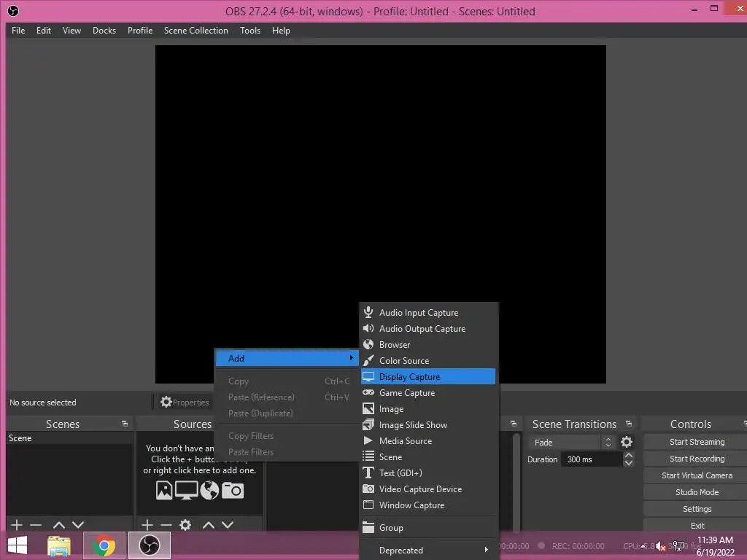
Task: Click Start Streaming button
Action: (x=697, y=442)
